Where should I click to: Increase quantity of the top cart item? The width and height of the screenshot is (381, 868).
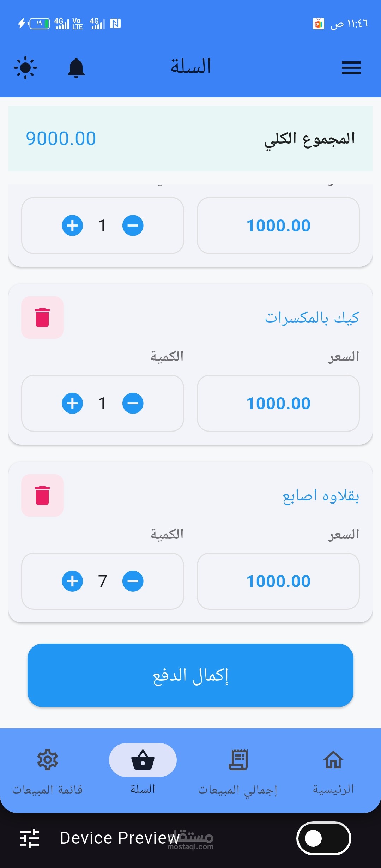(72, 225)
